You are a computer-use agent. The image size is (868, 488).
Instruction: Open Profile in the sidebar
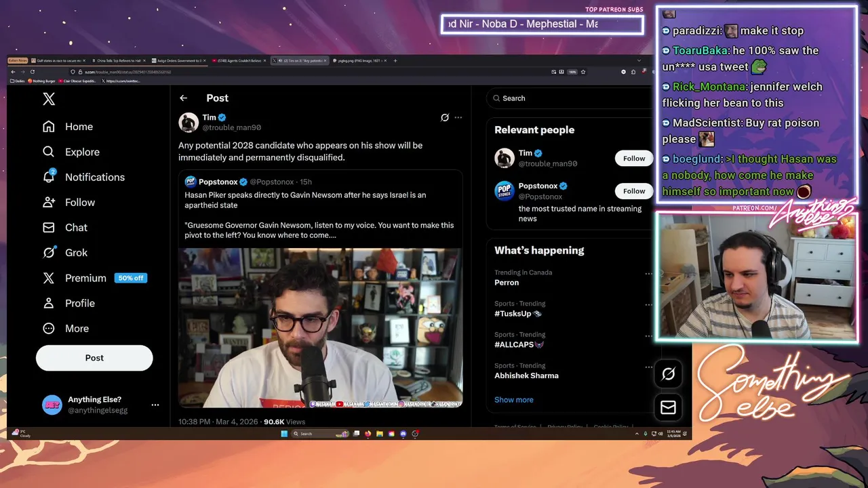pos(68,303)
